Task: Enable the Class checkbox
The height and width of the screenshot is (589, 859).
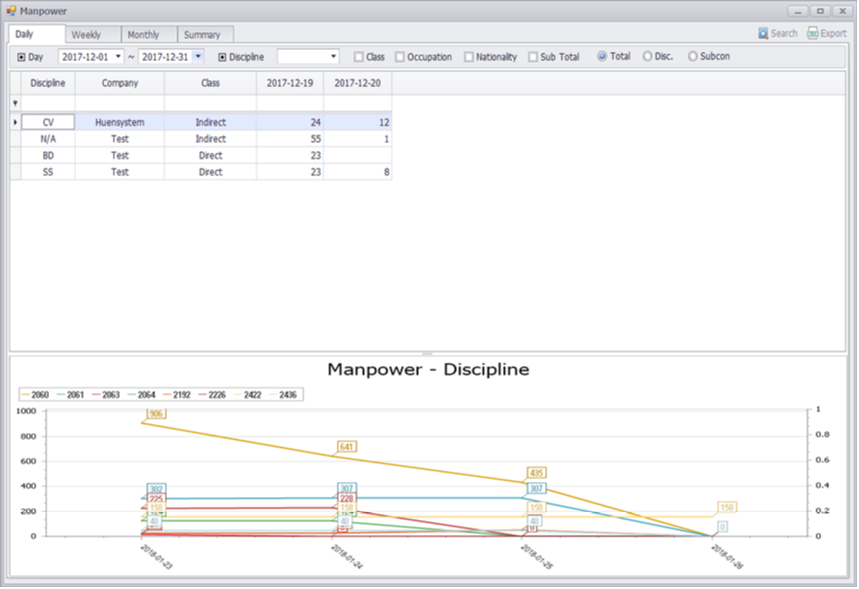Action: coord(359,57)
